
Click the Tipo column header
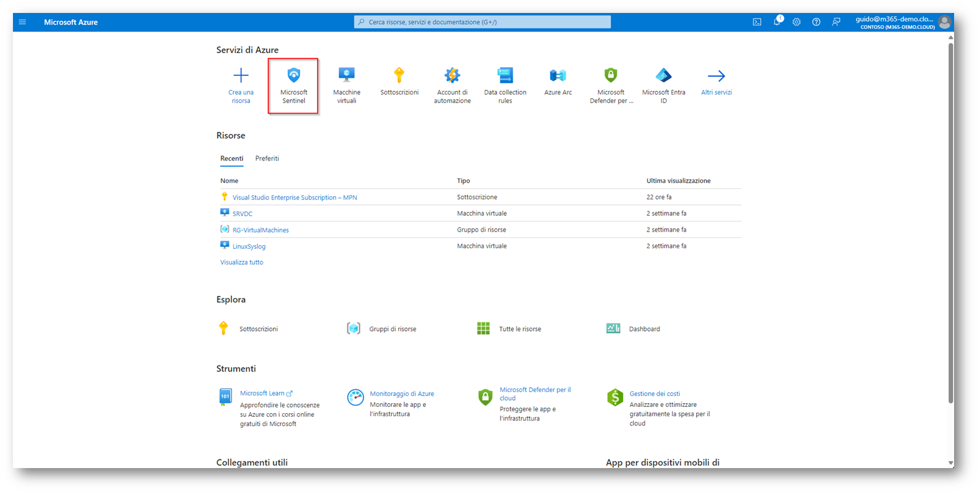click(463, 181)
